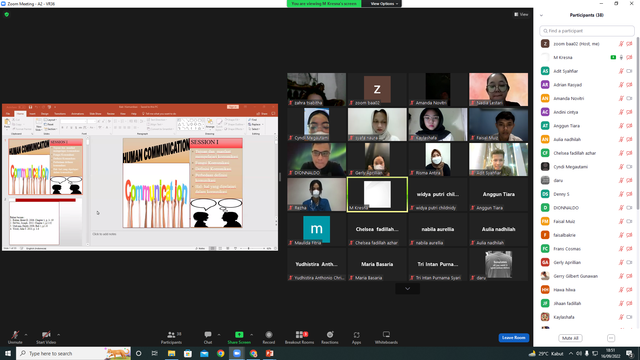Unmute microphone in Zoom toolbar
This screenshot has height=360, width=640.
click(x=15, y=337)
